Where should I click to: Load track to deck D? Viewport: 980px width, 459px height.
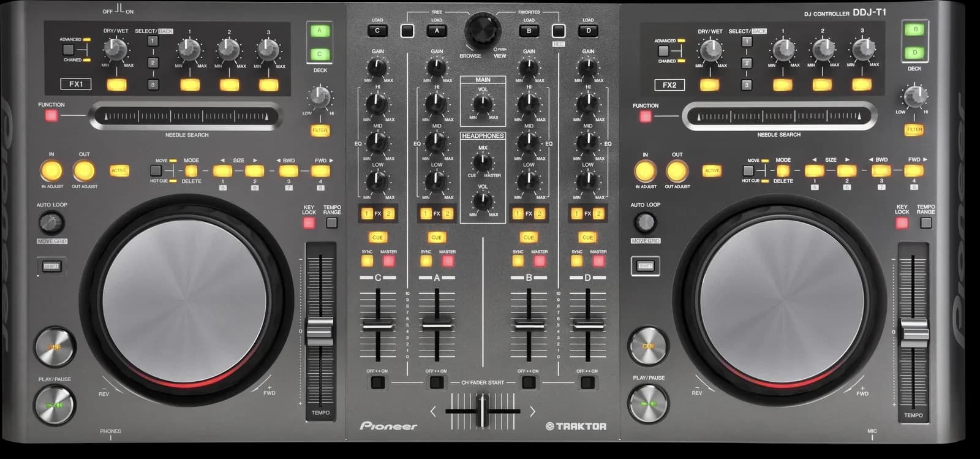pos(588,30)
